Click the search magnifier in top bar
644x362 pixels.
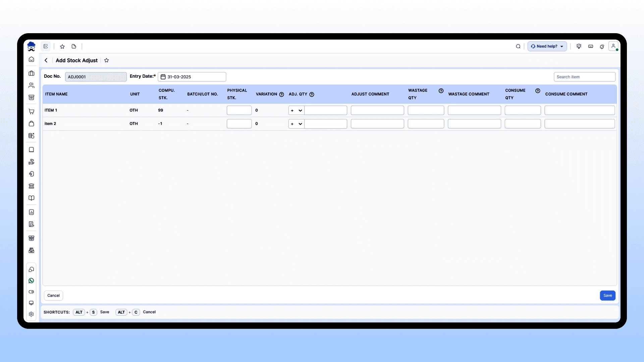coord(518,46)
